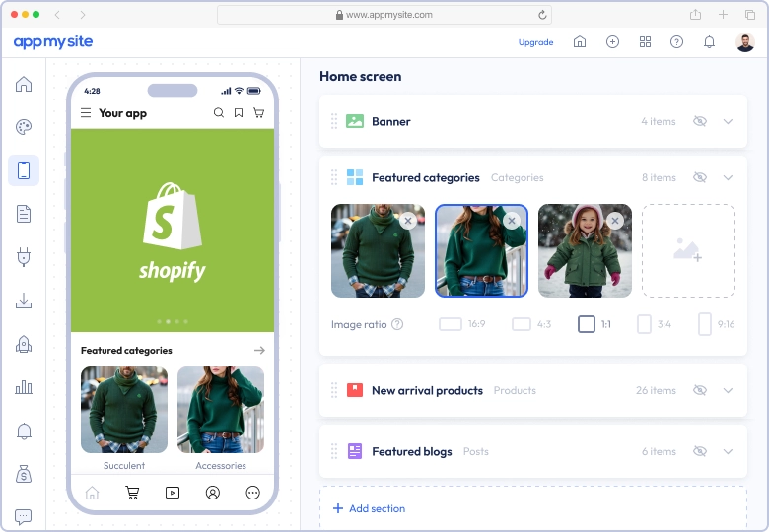Image resolution: width=769 pixels, height=532 pixels.
Task: Tap the video play tab in phone bottom bar
Action: pyautogui.click(x=173, y=493)
